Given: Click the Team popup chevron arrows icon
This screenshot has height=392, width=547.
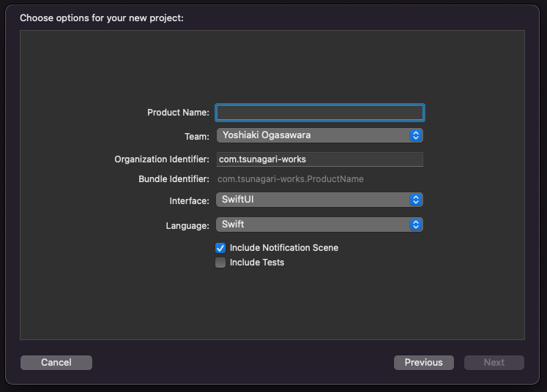Looking at the screenshot, I should [416, 135].
